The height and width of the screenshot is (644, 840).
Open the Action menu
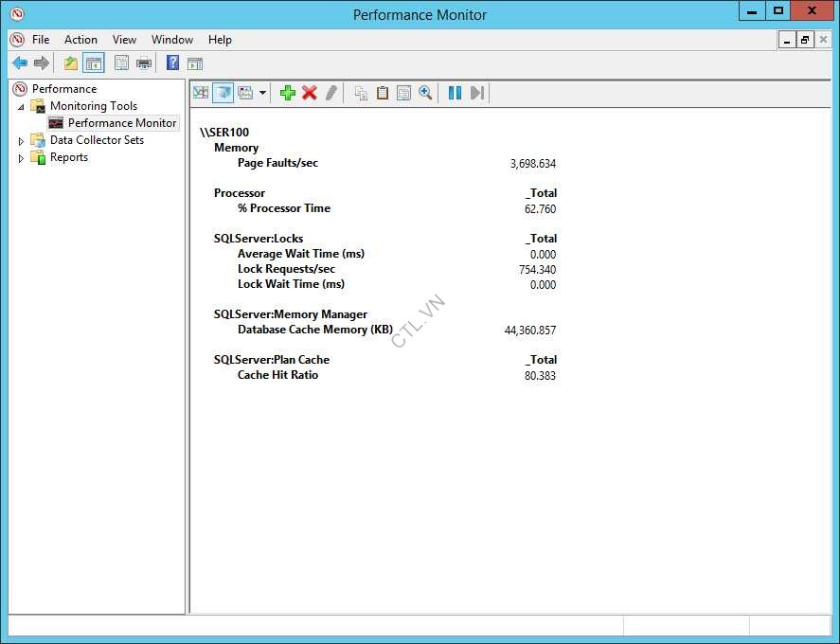point(80,40)
